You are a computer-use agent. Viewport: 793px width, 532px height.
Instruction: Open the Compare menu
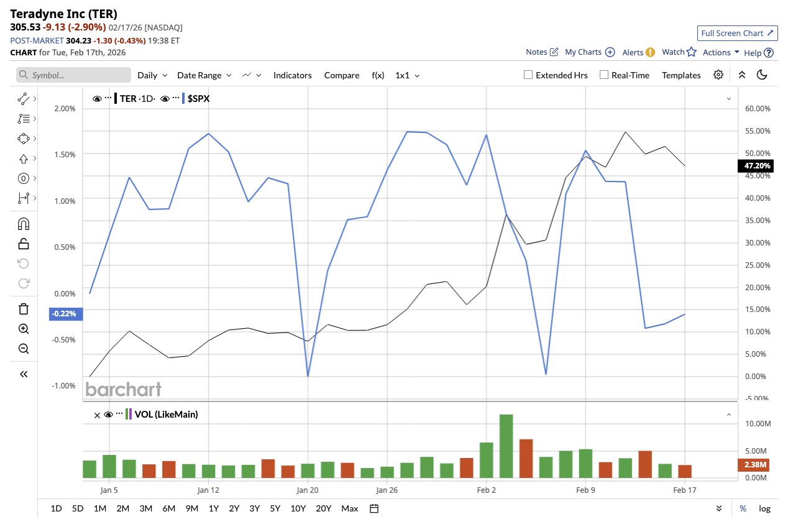pos(342,75)
